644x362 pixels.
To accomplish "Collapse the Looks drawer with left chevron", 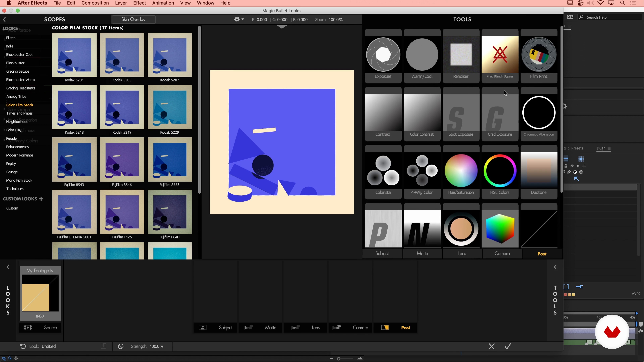I will (x=8, y=267).
